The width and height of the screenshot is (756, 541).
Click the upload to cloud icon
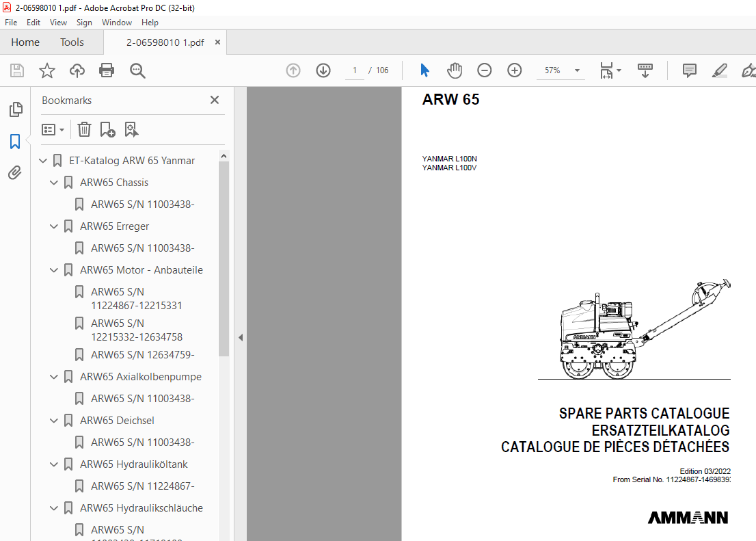(77, 70)
